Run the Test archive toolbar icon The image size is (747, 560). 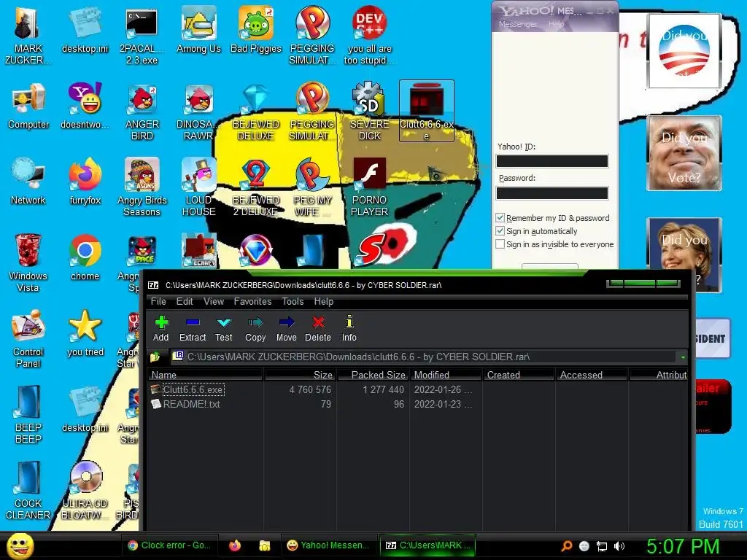[223, 328]
